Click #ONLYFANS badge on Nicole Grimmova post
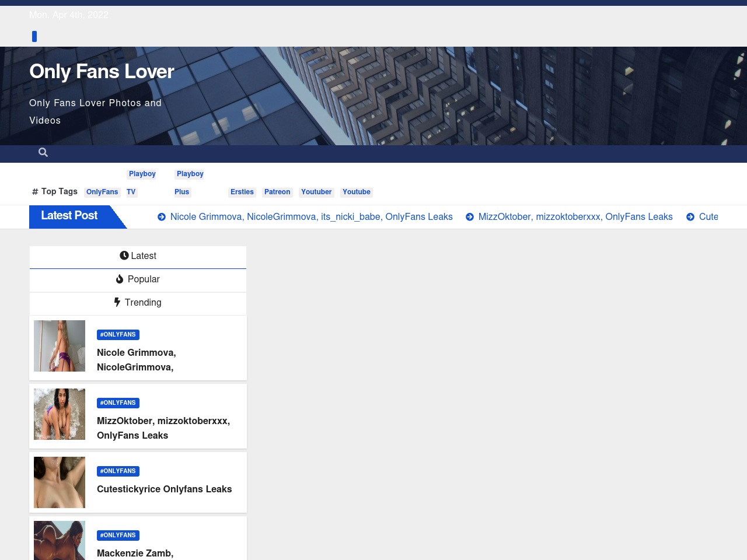This screenshot has height=560, width=747. (118, 335)
